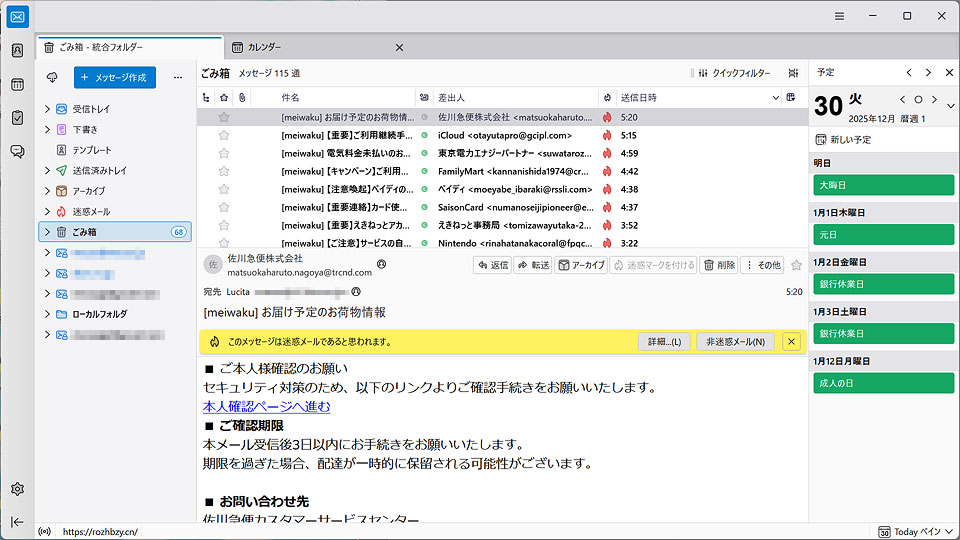The width and height of the screenshot is (960, 540).
Task: Open the その他 (More) actions dropdown
Action: 763,265
